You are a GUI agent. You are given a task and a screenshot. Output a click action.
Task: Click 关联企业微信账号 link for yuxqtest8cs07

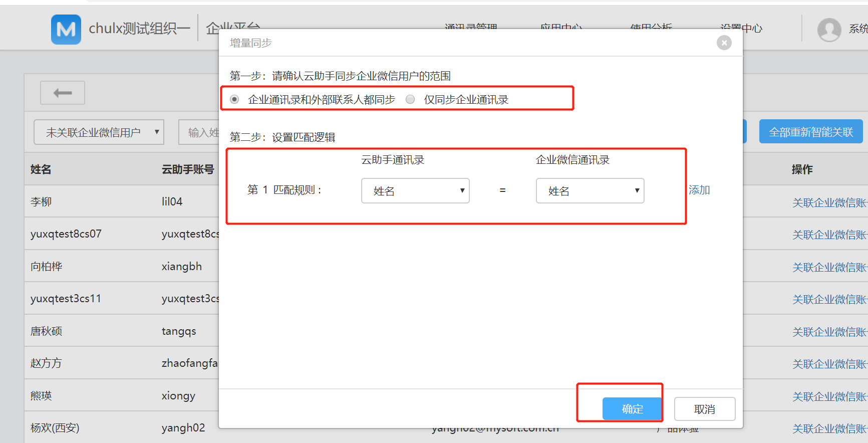(830, 235)
